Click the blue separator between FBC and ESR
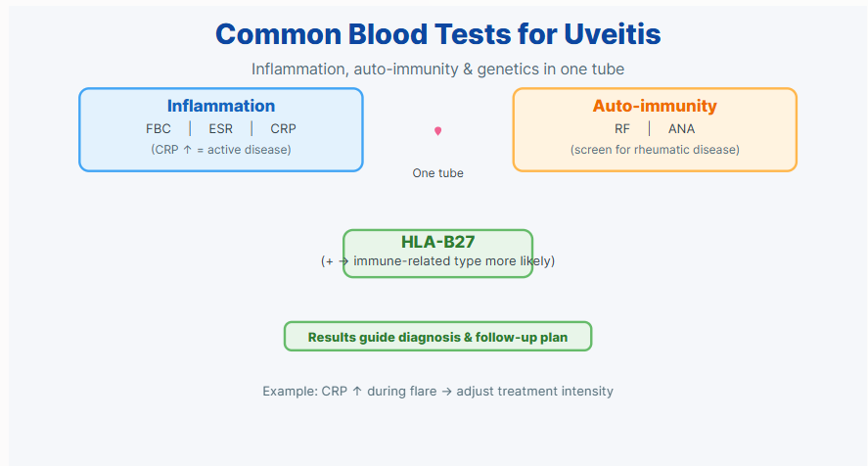Image resolution: width=868 pixels, height=466 pixels. pyautogui.click(x=190, y=128)
